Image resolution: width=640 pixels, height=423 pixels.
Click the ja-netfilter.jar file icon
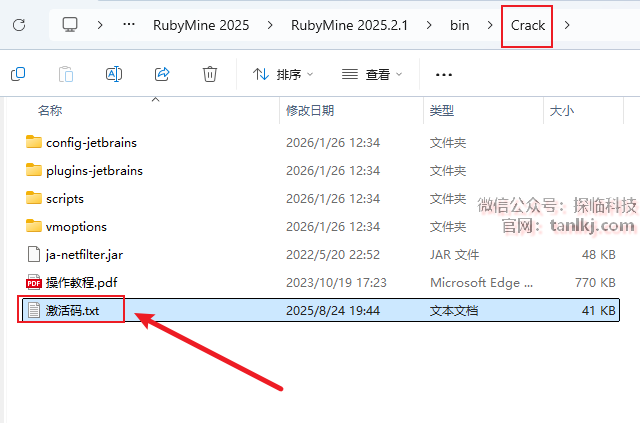34,254
